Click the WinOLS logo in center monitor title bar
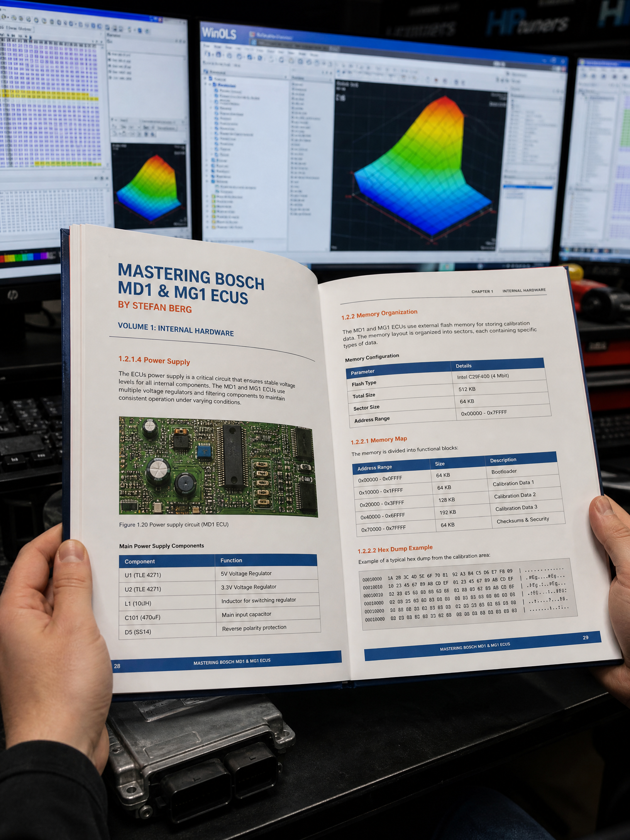Image resolution: width=630 pixels, height=840 pixels. (219, 34)
